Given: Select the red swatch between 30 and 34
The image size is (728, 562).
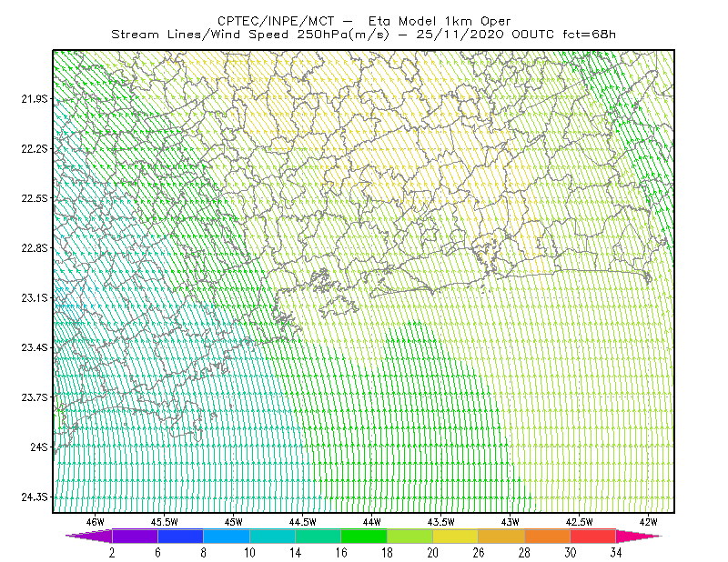Looking at the screenshot, I should (593, 536).
